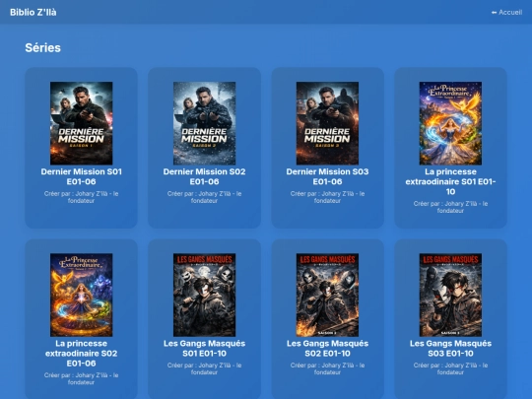The height and width of the screenshot is (399, 532).
Task: Go back via the Accueil link
Action: point(506,12)
